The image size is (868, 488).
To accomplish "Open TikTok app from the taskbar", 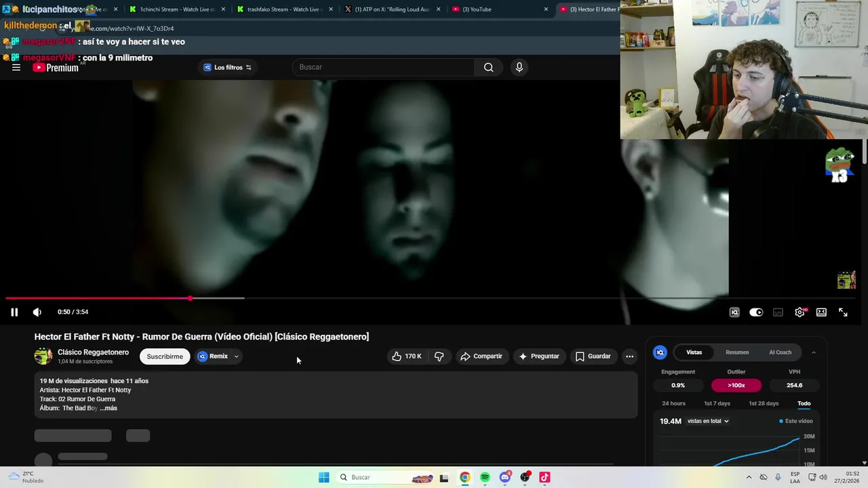I will pos(545,477).
